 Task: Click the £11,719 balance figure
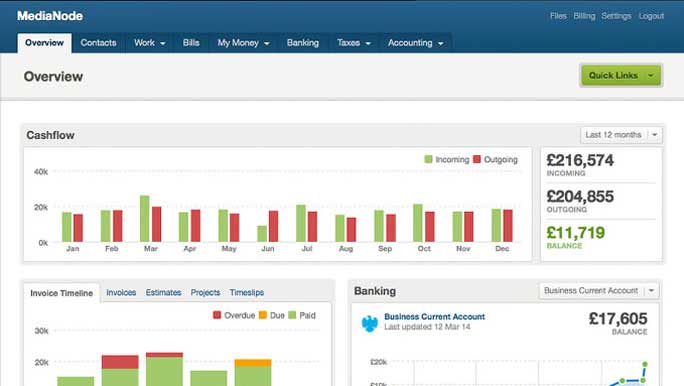tap(576, 233)
